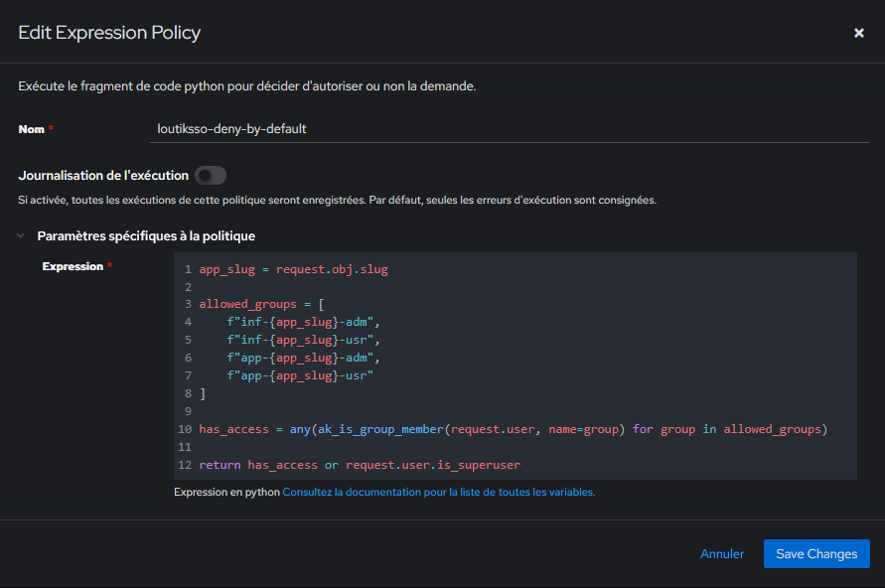Close the Edit Expression Policy dialog

click(x=858, y=34)
